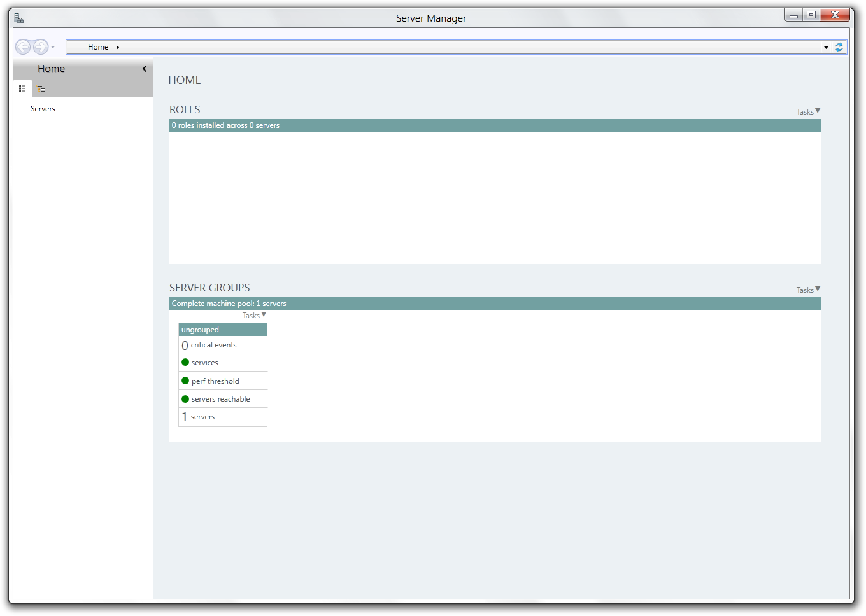Click the Home title in navigation pane

click(x=51, y=69)
